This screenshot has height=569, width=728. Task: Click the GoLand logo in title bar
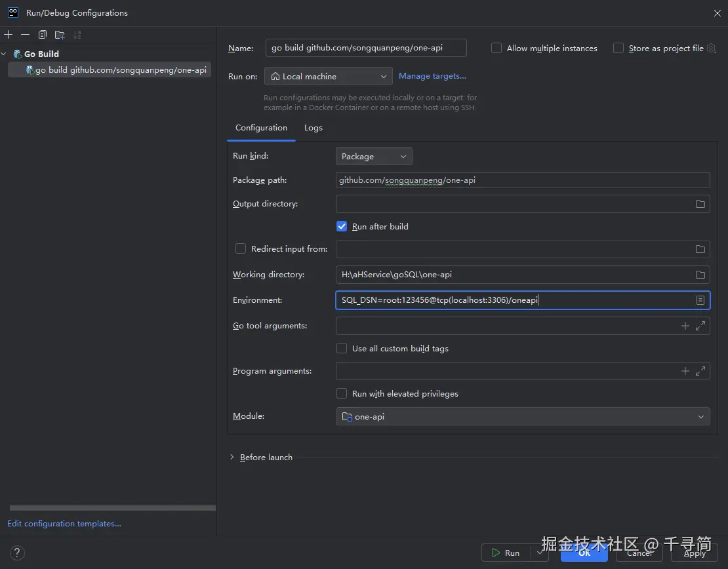(x=13, y=12)
